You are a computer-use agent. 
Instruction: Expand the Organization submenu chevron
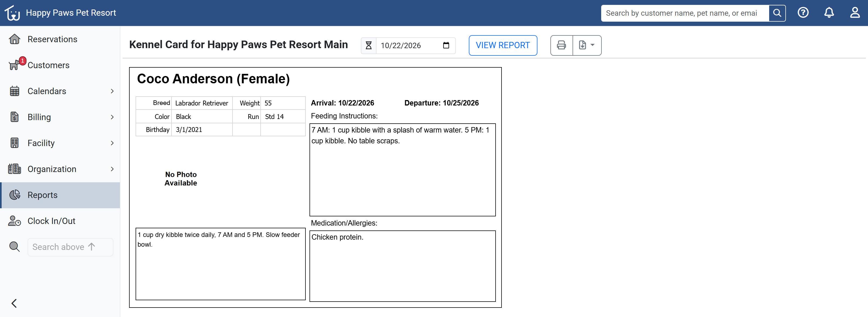[112, 169]
